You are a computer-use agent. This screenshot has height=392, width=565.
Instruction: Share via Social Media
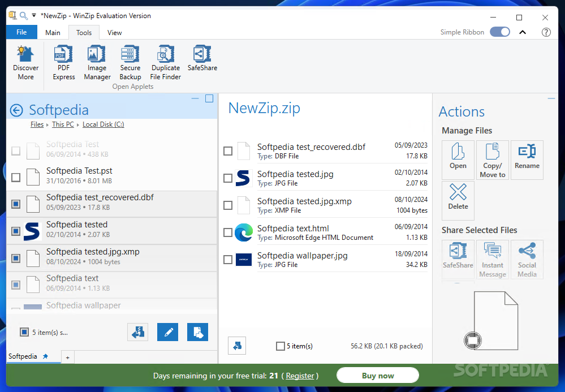click(x=527, y=260)
